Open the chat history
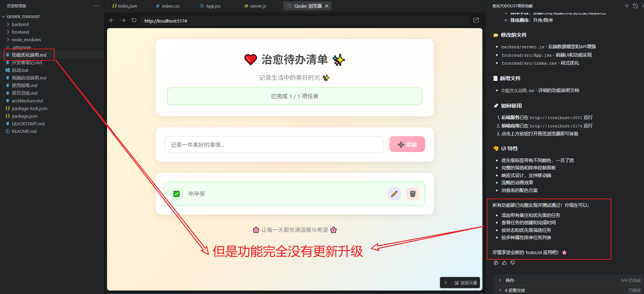Viewport: 644px width, 294px height. (635, 6)
